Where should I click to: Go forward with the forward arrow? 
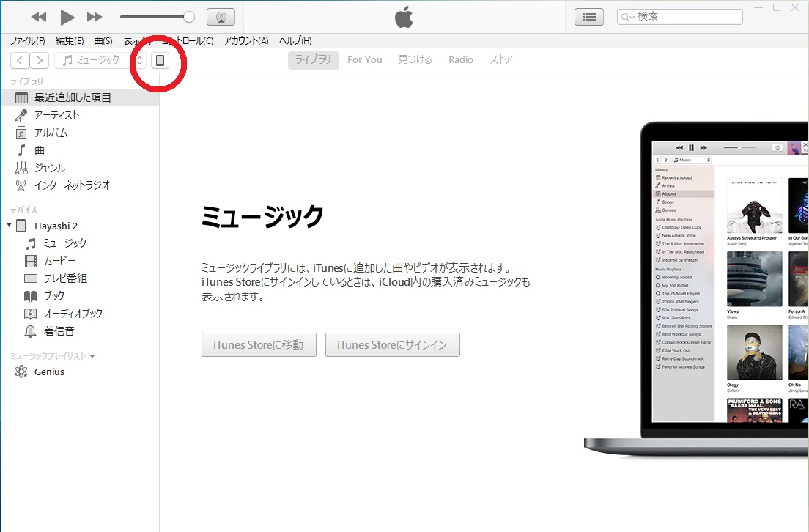pos(40,60)
